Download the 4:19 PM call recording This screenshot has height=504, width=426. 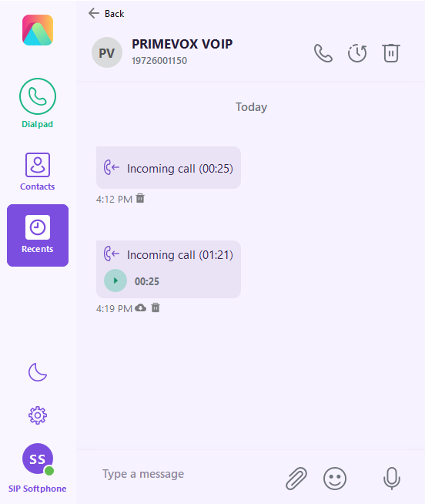point(141,308)
